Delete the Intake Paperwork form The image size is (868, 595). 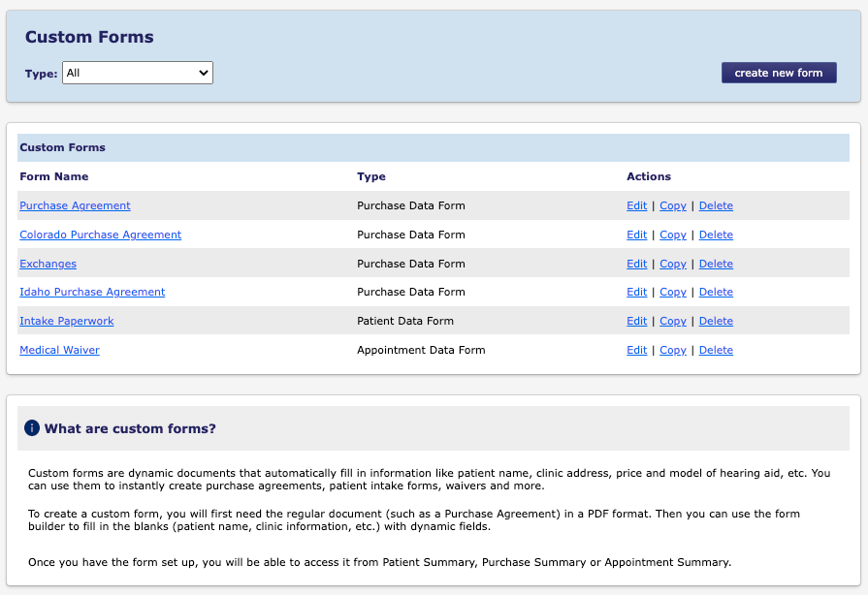tap(716, 322)
